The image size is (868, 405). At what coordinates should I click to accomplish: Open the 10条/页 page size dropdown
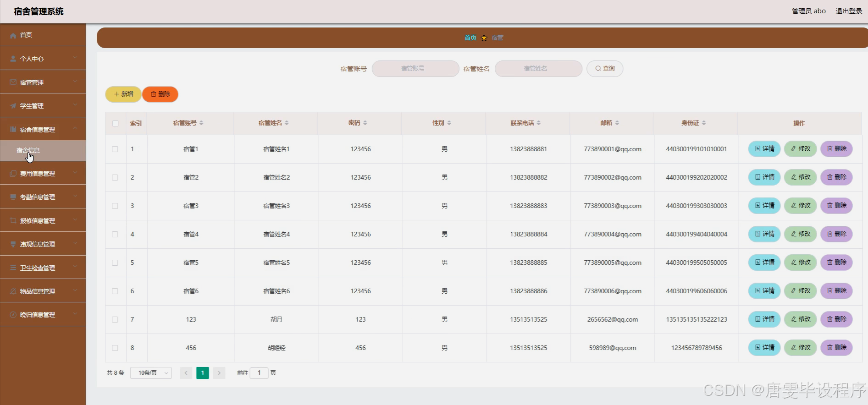point(151,373)
